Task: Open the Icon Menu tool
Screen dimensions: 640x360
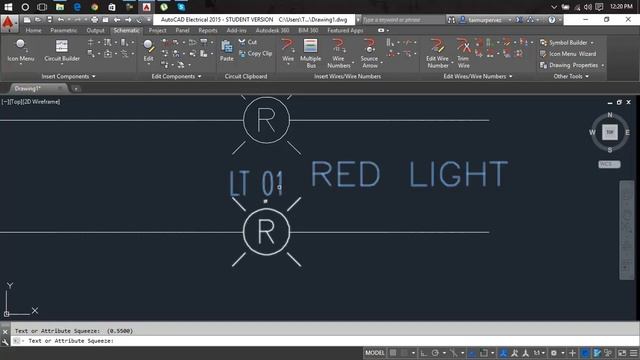Action: click(20, 51)
